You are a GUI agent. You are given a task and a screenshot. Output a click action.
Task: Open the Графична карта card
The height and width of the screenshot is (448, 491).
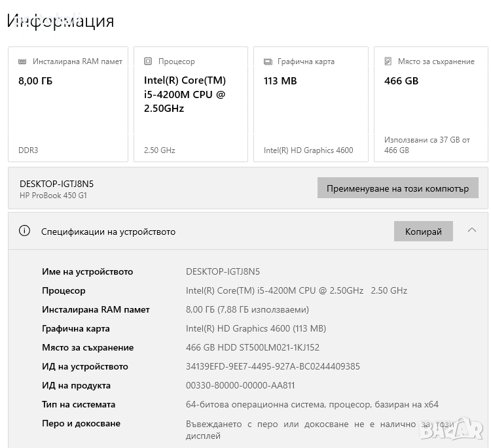tap(310, 105)
